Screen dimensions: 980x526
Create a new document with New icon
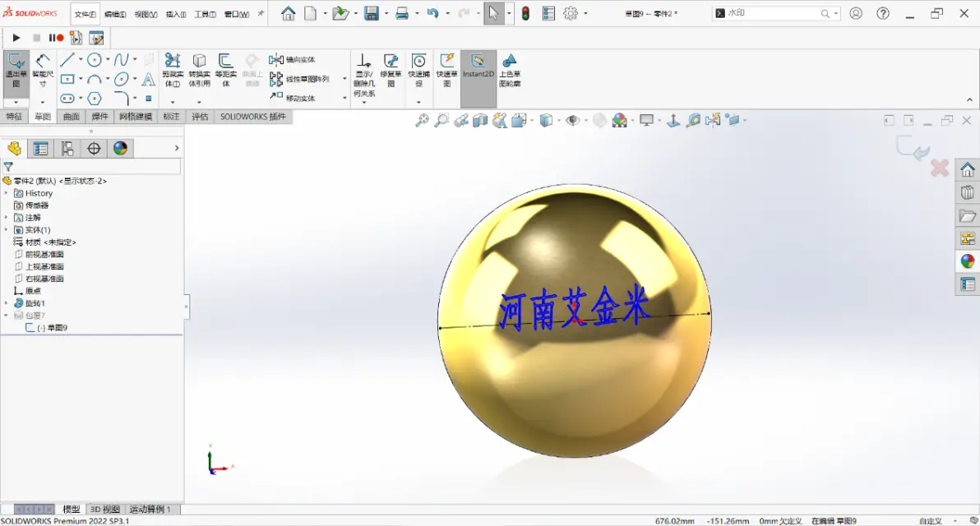pyautogui.click(x=310, y=13)
